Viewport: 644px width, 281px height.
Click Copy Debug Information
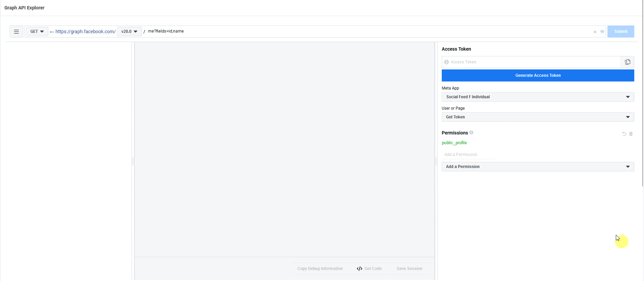[320, 269]
